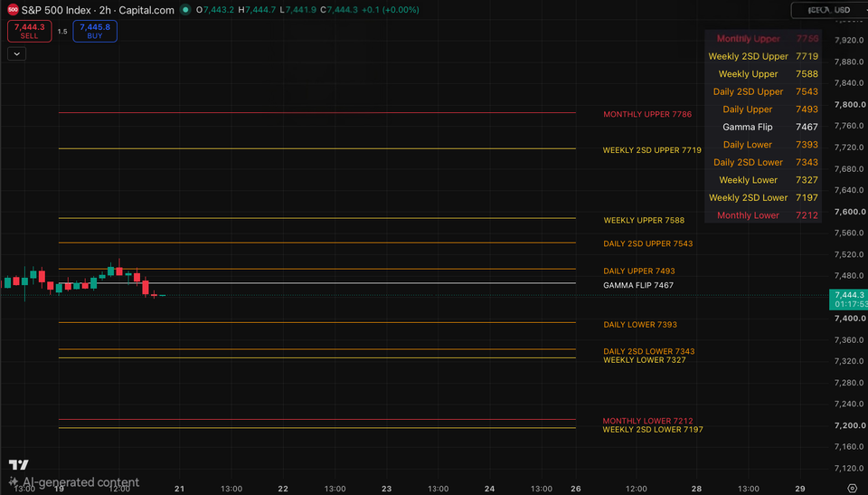Screen dimensions: 868x495
Task: Click the Monthly Upper row in table
Action: click(x=763, y=38)
